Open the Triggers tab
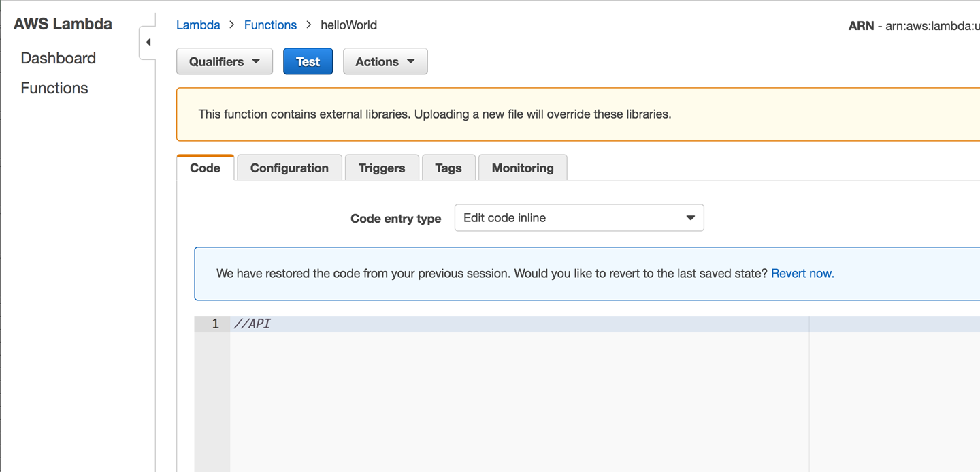Screen dimensions: 980x472 pyautogui.click(x=382, y=168)
